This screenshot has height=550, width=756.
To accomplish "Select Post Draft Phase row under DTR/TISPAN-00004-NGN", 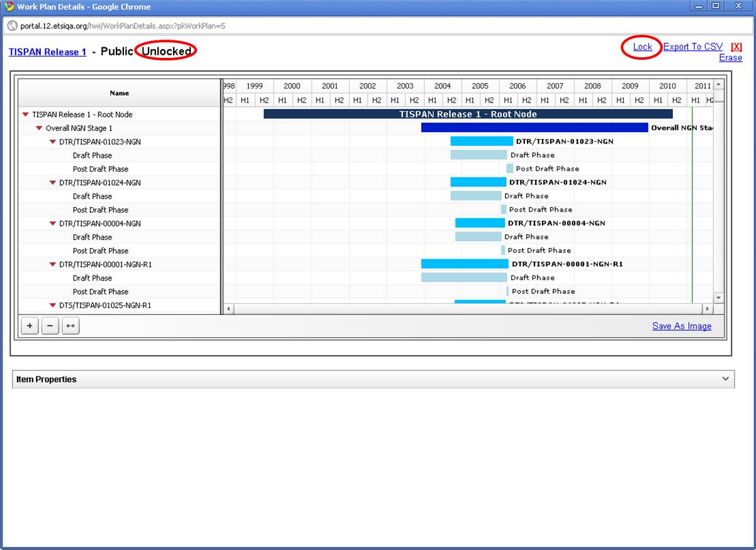I will [120, 251].
